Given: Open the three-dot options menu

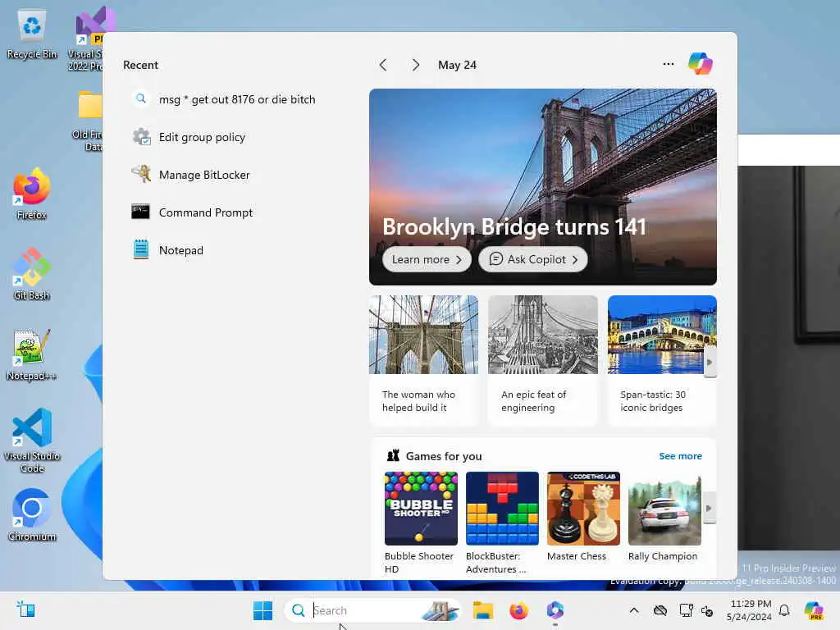Looking at the screenshot, I should point(668,64).
